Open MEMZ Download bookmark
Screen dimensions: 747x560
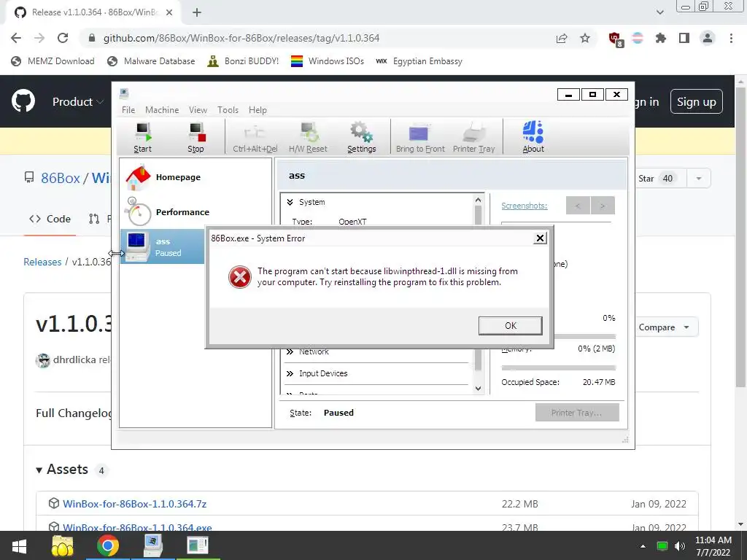[x=53, y=61]
